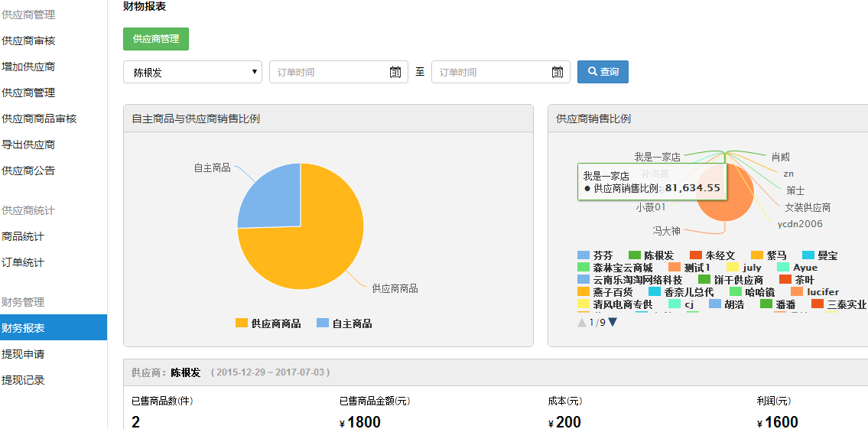This screenshot has height=429, width=868.
Task: Open 供应商审核 in the sidebar
Action: [x=29, y=41]
